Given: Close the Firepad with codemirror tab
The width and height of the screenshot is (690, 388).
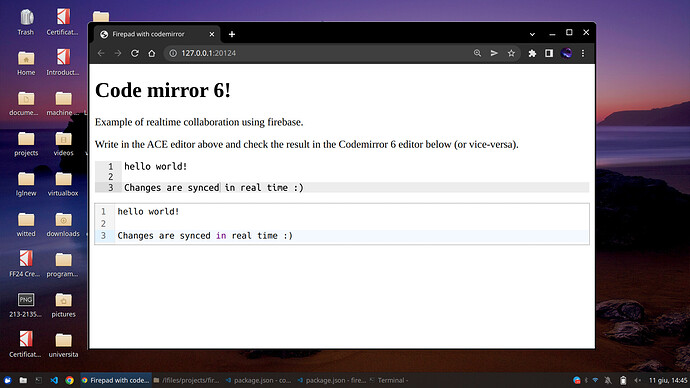Looking at the screenshot, I should point(212,34).
